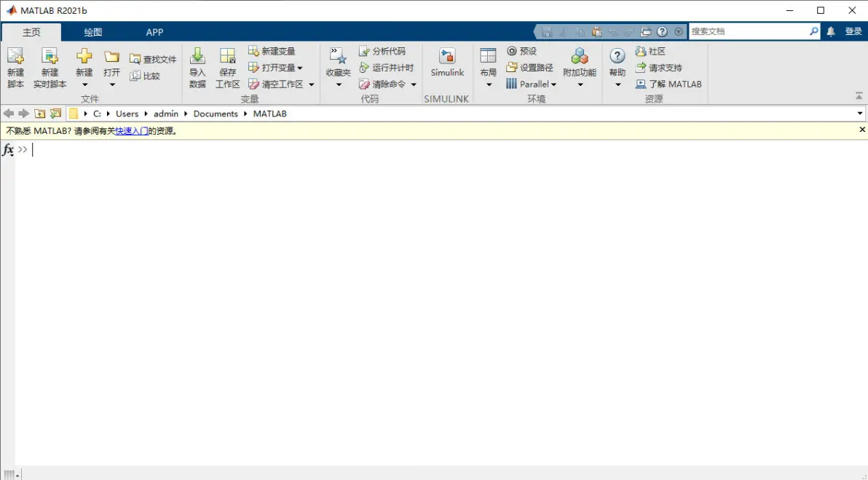The width and height of the screenshot is (868, 480).
Task: Open the arrow under 帮助
Action: click(618, 84)
